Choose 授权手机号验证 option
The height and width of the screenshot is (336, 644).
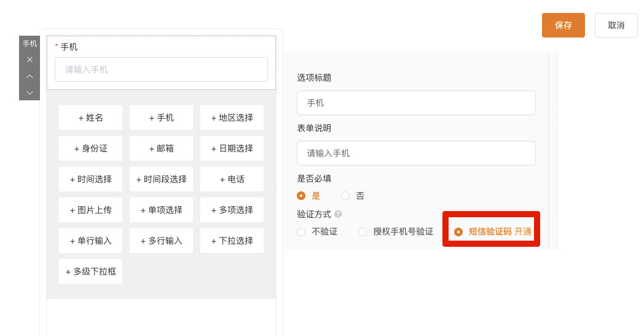[363, 232]
